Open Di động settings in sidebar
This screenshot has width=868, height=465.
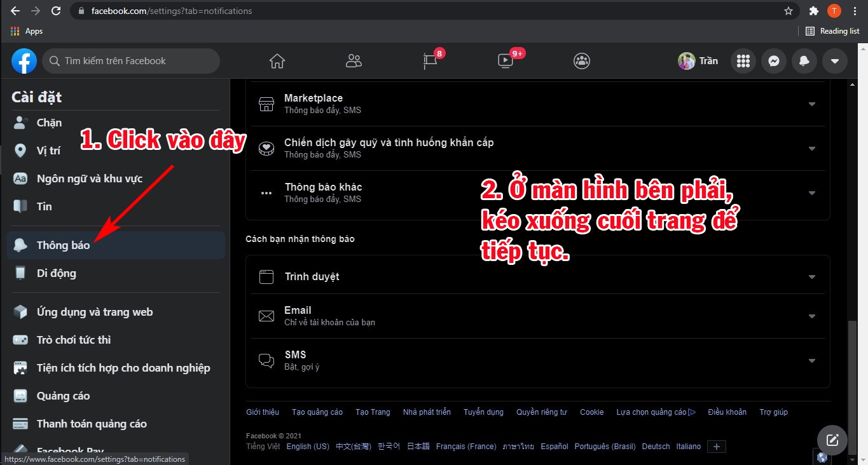[x=116, y=273]
